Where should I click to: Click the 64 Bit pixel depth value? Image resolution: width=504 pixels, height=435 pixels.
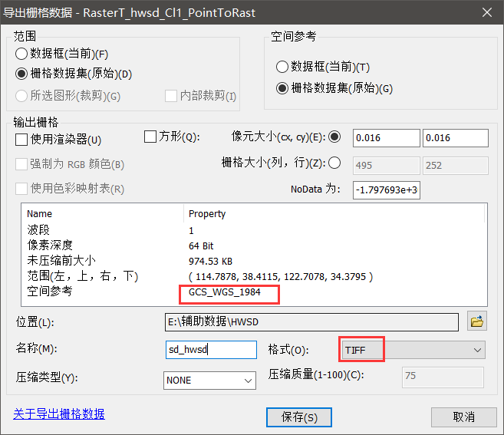(201, 246)
